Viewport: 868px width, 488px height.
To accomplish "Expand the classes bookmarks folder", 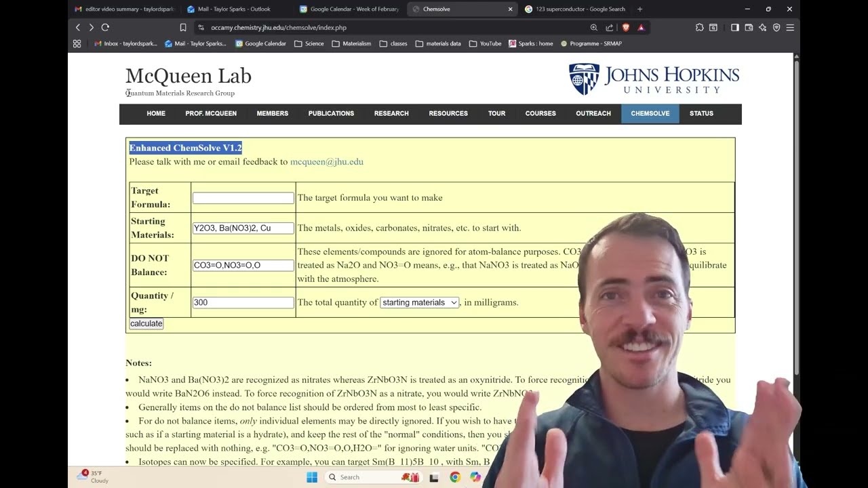I will [x=393, y=43].
